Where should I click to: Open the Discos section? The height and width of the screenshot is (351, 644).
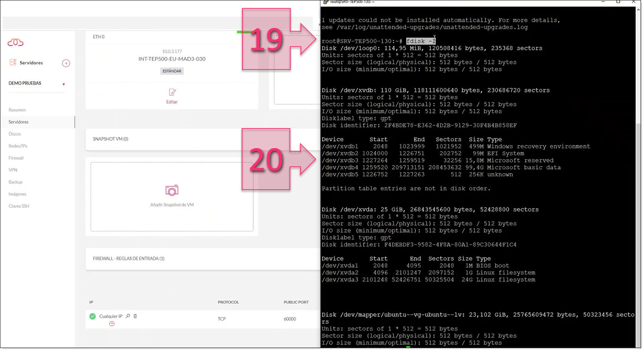coord(14,134)
